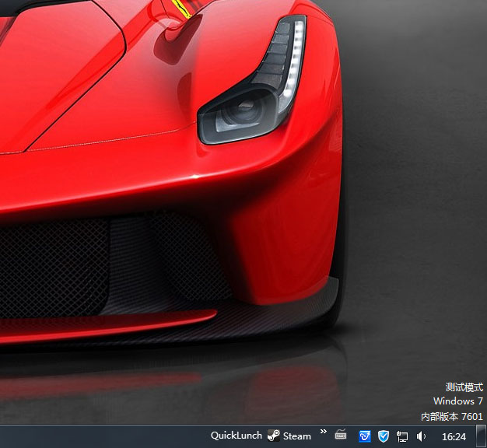The image size is (487, 448).
Task: Click the yellow badge on the car hood
Action: click(x=180, y=9)
